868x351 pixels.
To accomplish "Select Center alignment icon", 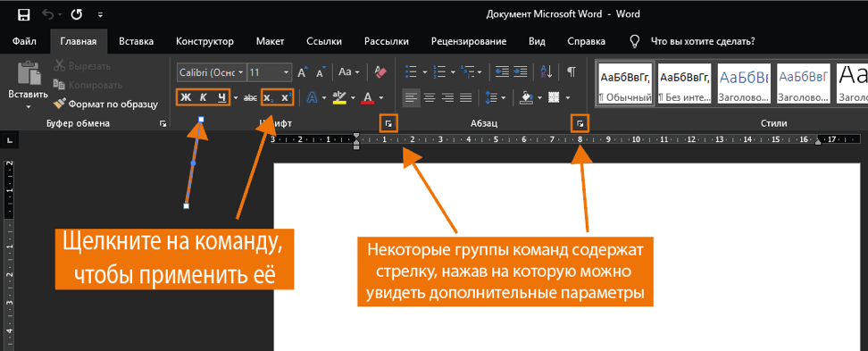I will click(429, 98).
